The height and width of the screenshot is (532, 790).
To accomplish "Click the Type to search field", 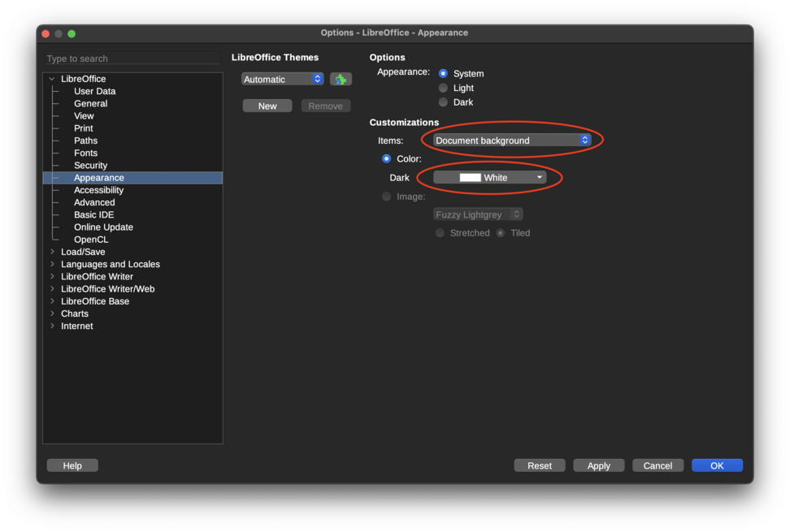I will 132,58.
